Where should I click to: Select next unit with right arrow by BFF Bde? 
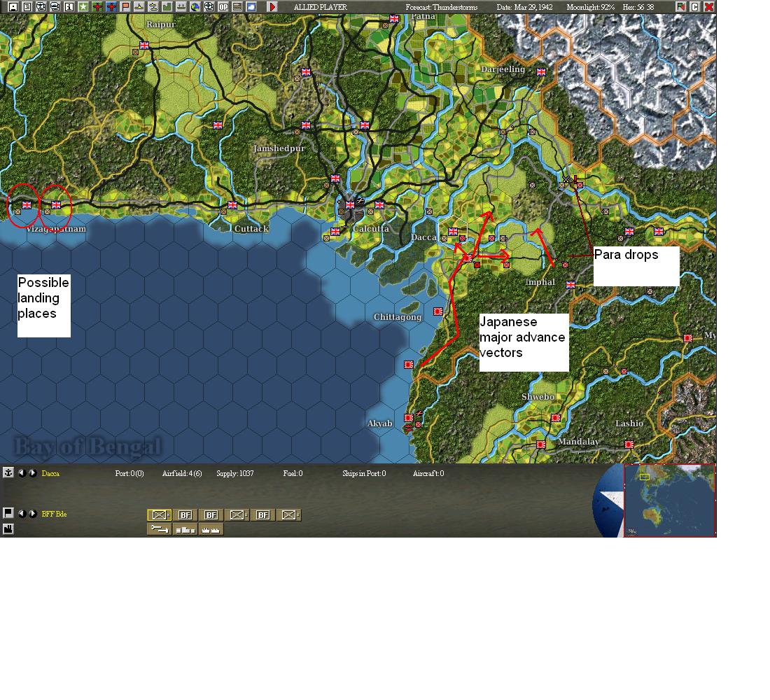pos(32,514)
